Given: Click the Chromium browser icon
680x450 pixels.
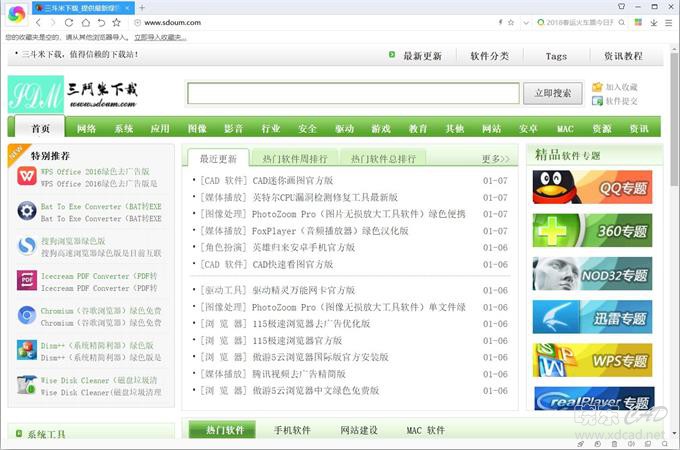Looking at the screenshot, I should point(27,315).
